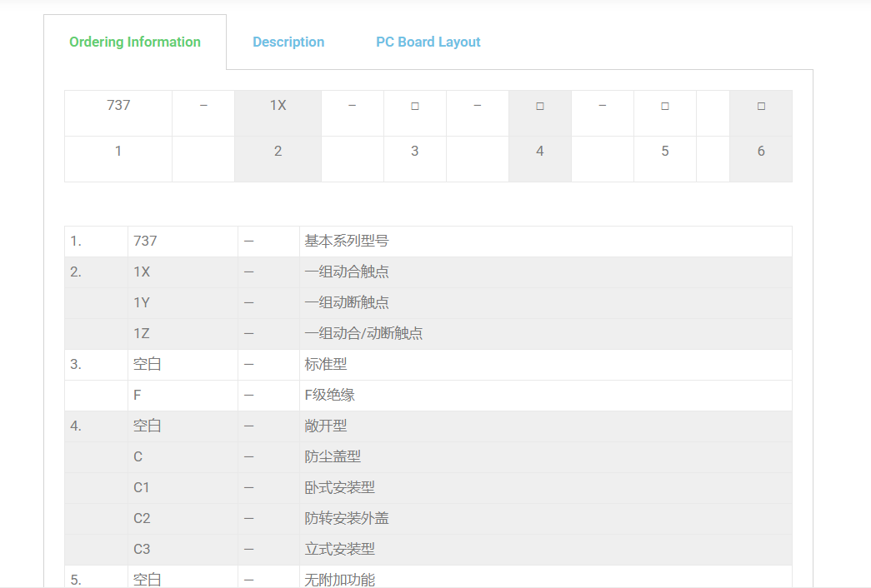The width and height of the screenshot is (871, 588).
Task: Click the F级绝缘 description text
Action: point(330,396)
